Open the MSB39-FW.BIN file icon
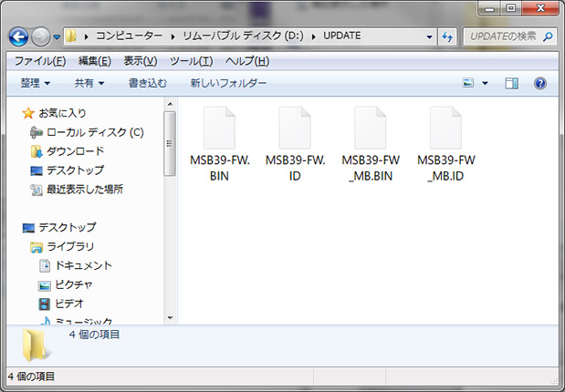The width and height of the screenshot is (565, 392). (218, 127)
